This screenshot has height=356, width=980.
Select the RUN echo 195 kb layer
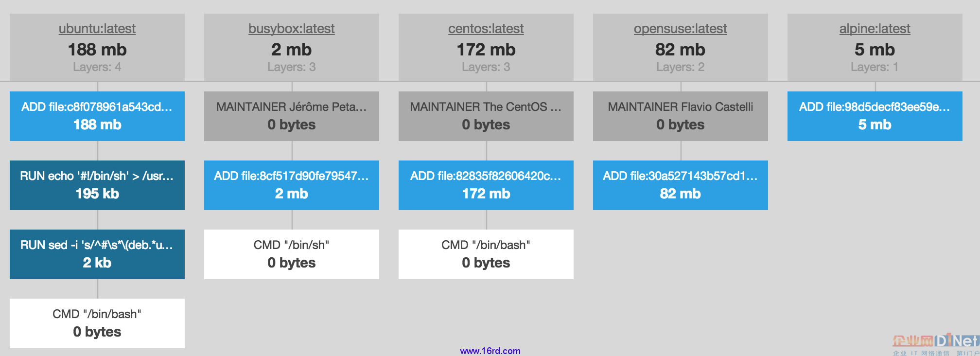[97, 185]
